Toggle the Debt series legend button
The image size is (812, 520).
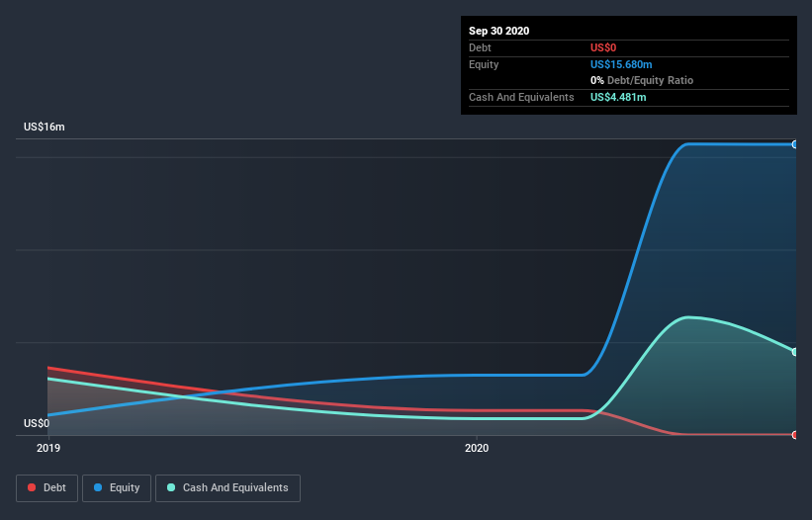click(46, 488)
